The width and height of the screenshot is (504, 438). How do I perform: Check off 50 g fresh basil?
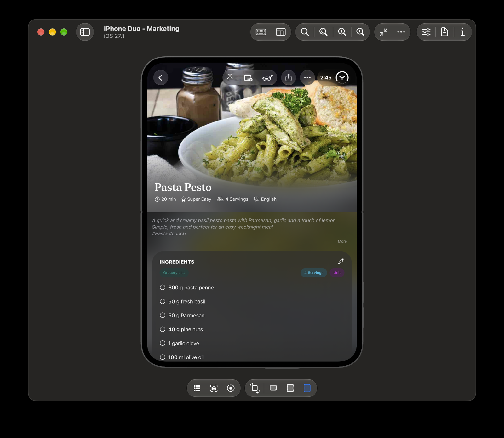[163, 301]
